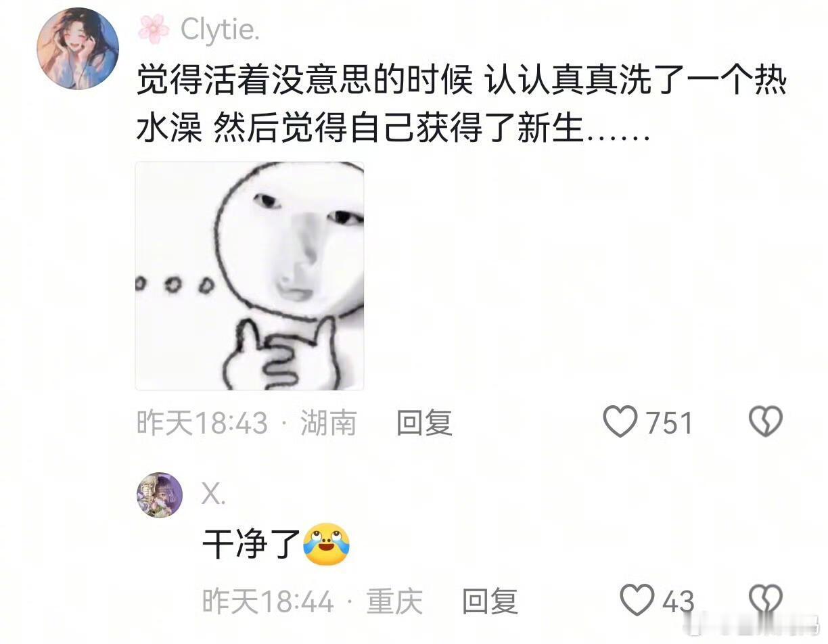
Task: Open the X. username link
Action: [214, 496]
